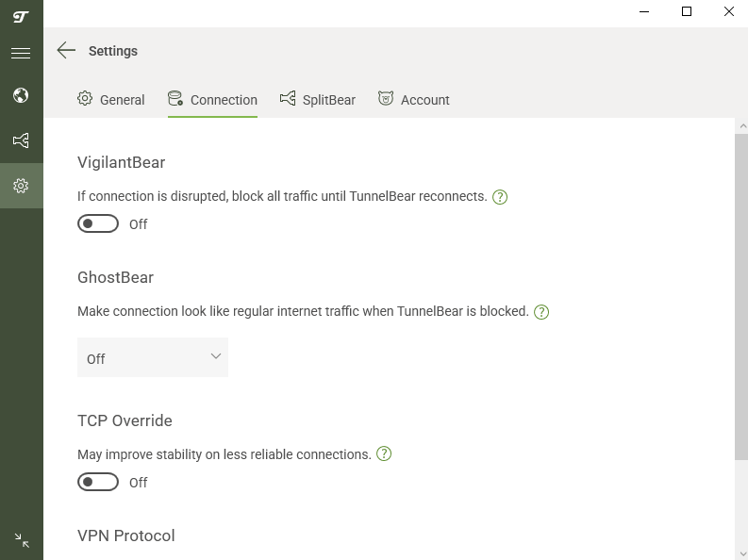Viewport: 748px width, 560px height.
Task: Open the hamburger menu in sidebar
Action: click(x=21, y=53)
